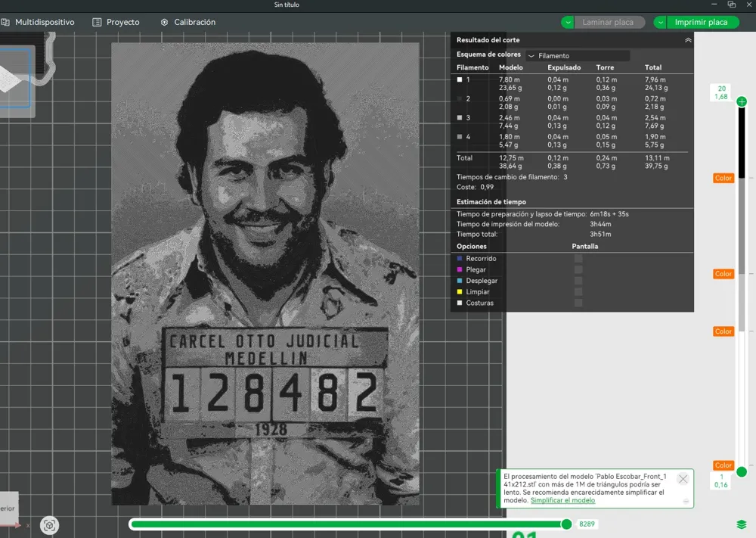Switch to the Proyecto tab
Image resolution: width=756 pixels, height=538 pixels.
pos(116,22)
